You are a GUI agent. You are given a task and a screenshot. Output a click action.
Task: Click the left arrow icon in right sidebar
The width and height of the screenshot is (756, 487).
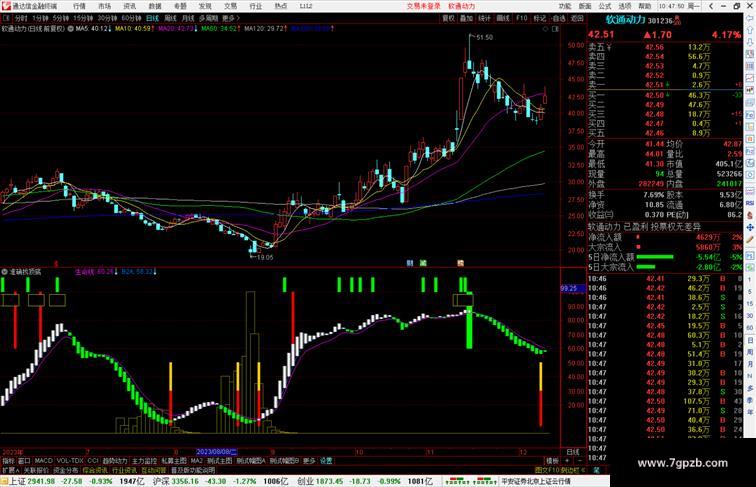(x=750, y=18)
